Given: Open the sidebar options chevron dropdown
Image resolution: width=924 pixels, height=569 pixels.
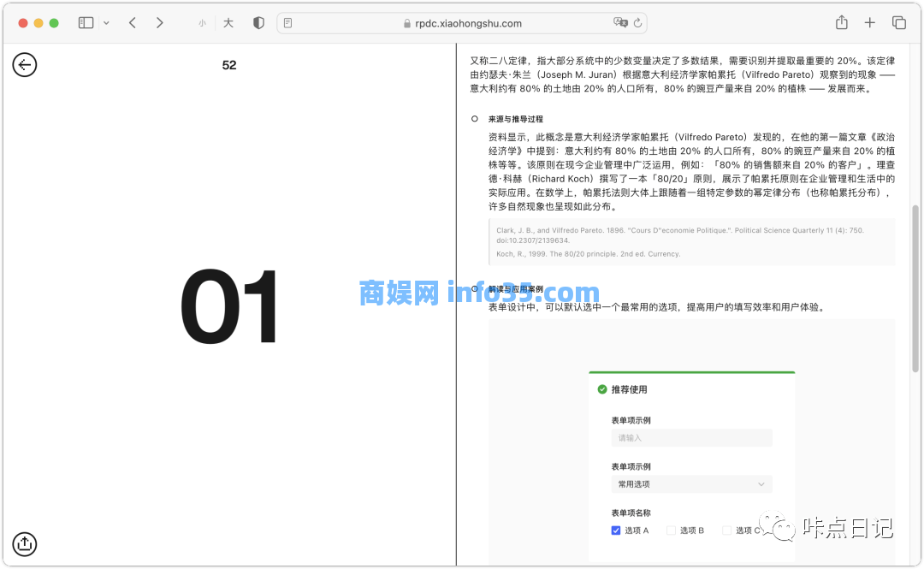Looking at the screenshot, I should point(106,23).
